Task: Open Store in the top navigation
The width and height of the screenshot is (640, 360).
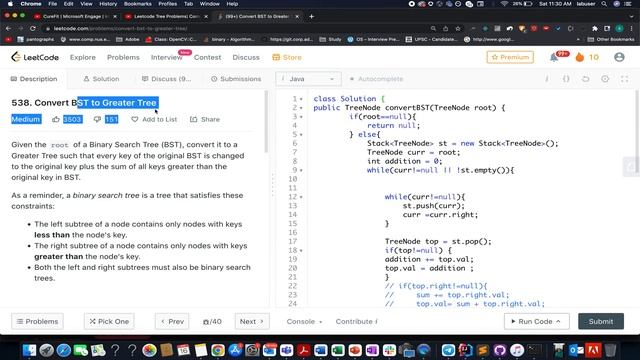Action: (x=287, y=58)
